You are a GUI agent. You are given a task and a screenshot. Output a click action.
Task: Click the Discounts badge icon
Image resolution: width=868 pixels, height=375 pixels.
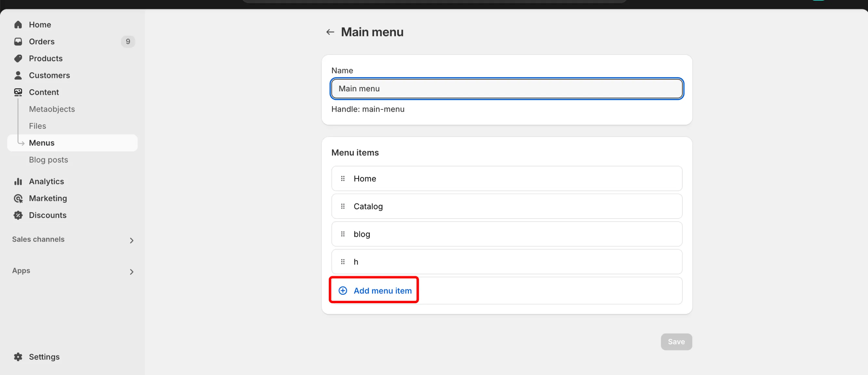coord(18,215)
